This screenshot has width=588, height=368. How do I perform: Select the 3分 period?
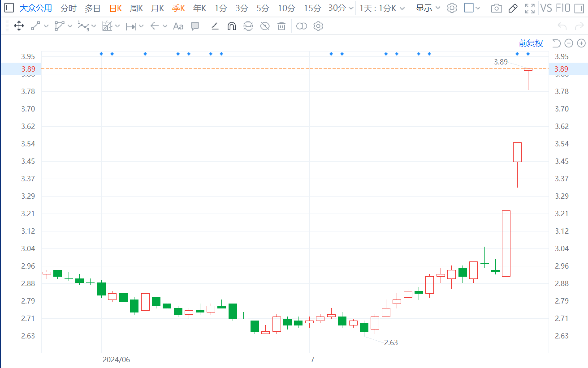coord(242,8)
